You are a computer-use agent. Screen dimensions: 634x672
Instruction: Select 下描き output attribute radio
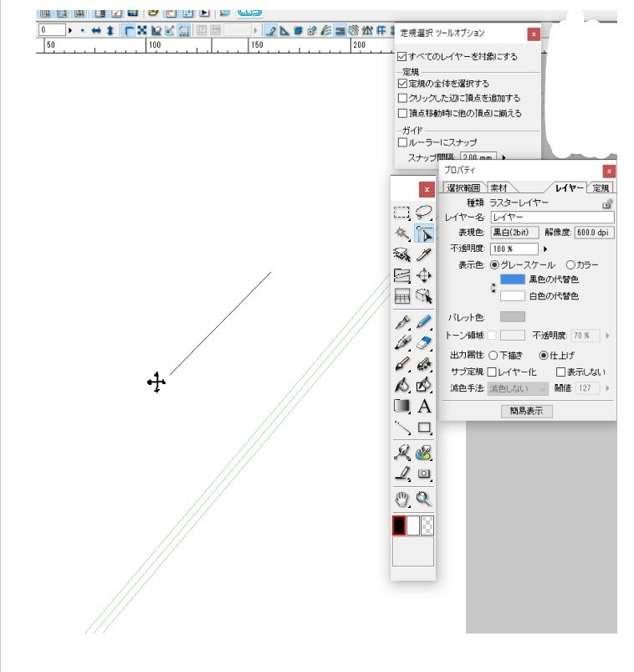(493, 356)
